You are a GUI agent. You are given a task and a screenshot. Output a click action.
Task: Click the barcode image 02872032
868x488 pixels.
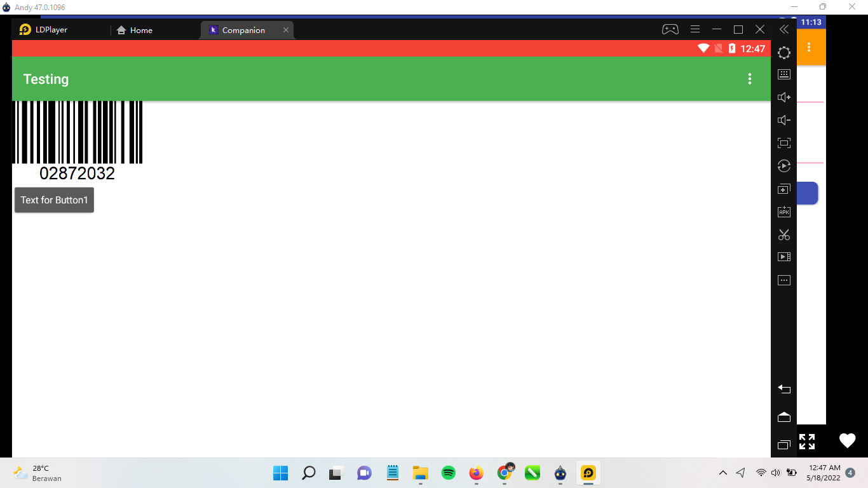pyautogui.click(x=78, y=141)
